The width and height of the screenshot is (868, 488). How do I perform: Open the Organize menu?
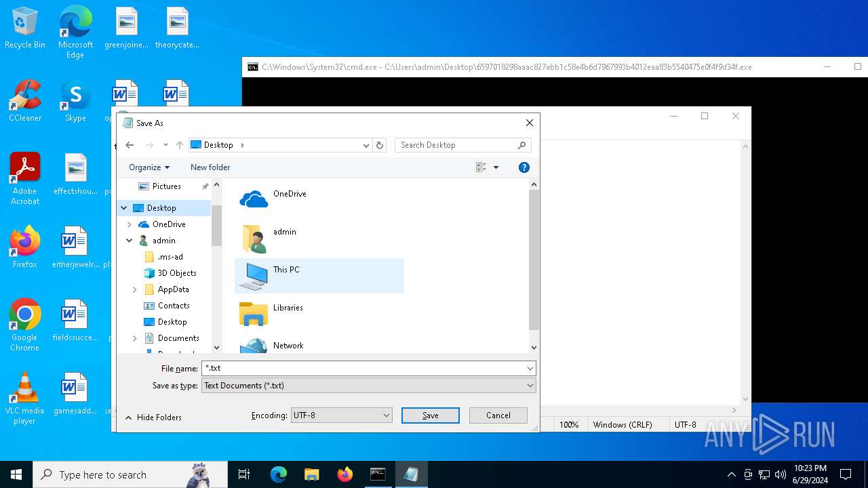[x=149, y=167]
